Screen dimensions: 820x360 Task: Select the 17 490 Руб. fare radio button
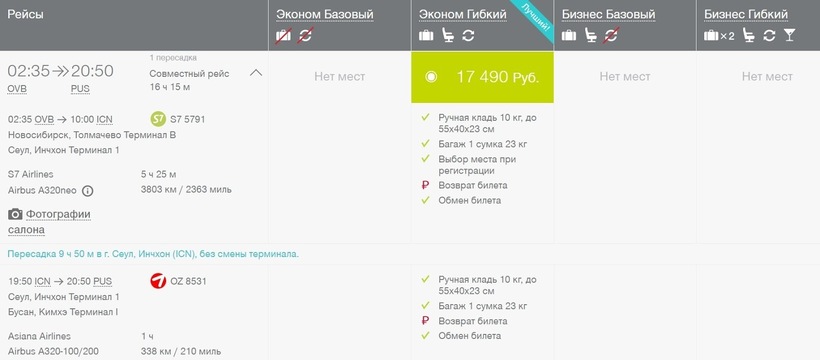click(x=431, y=77)
